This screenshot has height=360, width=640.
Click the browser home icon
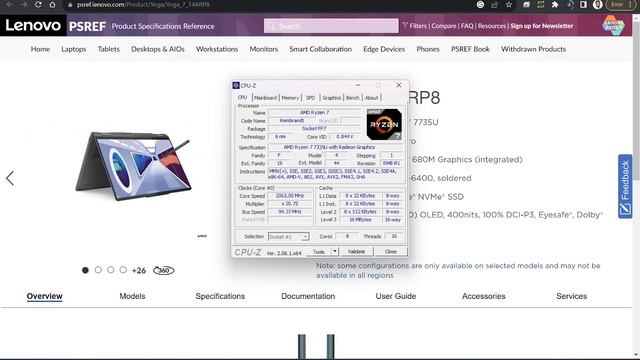(x=52, y=4)
